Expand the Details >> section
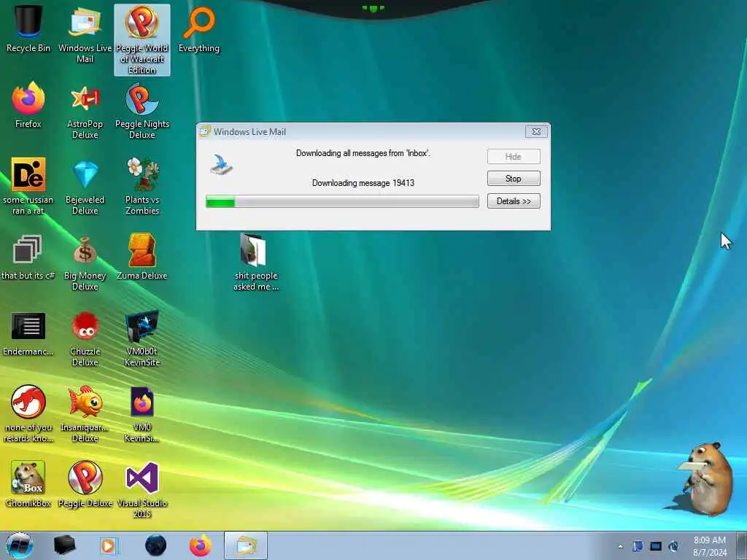747x560 pixels. pos(513,201)
